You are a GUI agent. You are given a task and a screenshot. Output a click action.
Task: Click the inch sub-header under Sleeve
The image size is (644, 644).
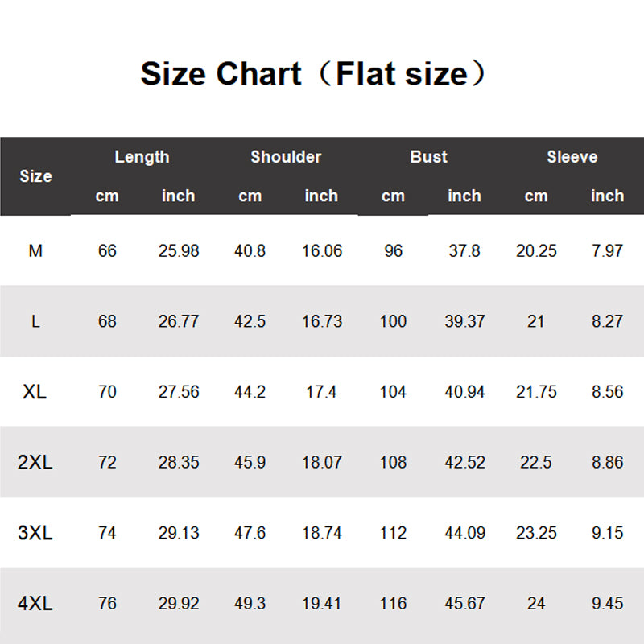click(607, 196)
